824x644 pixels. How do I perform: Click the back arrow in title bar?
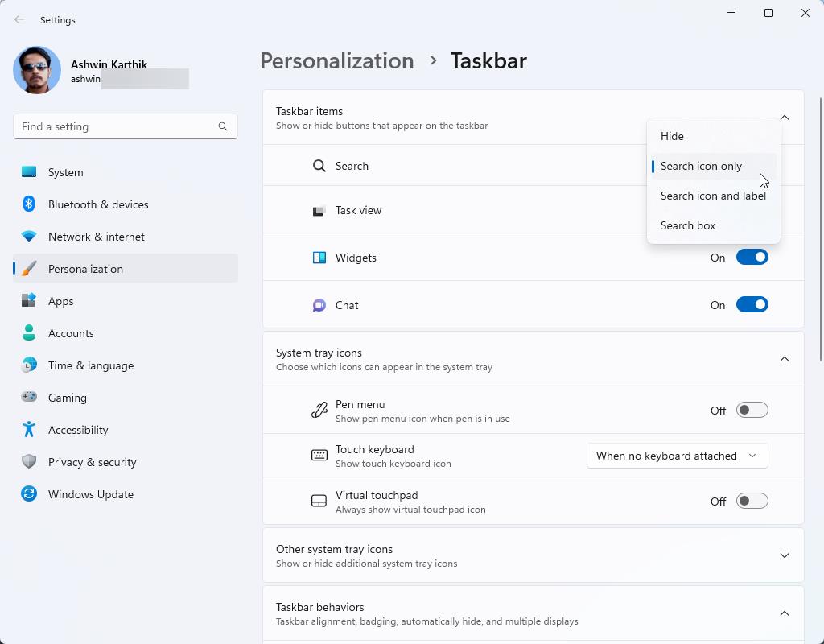pos(19,20)
